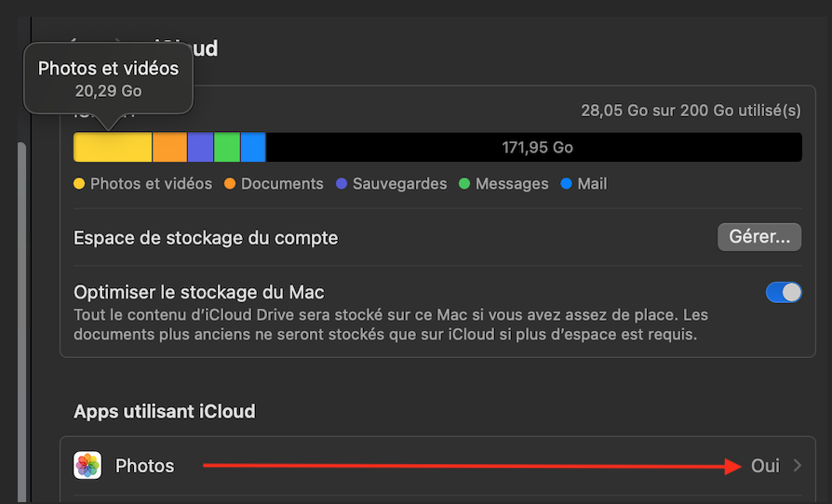Image resolution: width=832 pixels, height=504 pixels.
Task: Click the Oui status for Photos
Action: point(765,466)
